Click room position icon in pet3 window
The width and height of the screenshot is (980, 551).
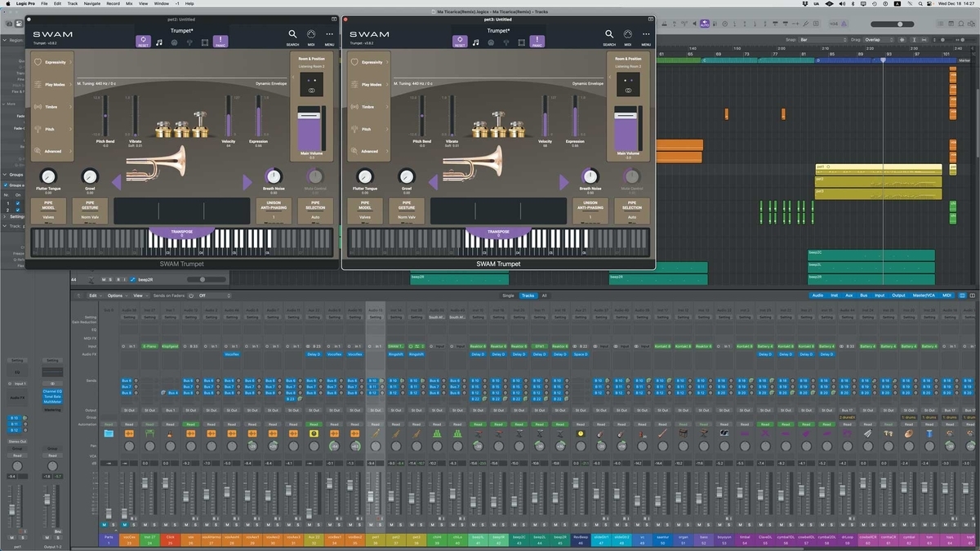pos(628,84)
